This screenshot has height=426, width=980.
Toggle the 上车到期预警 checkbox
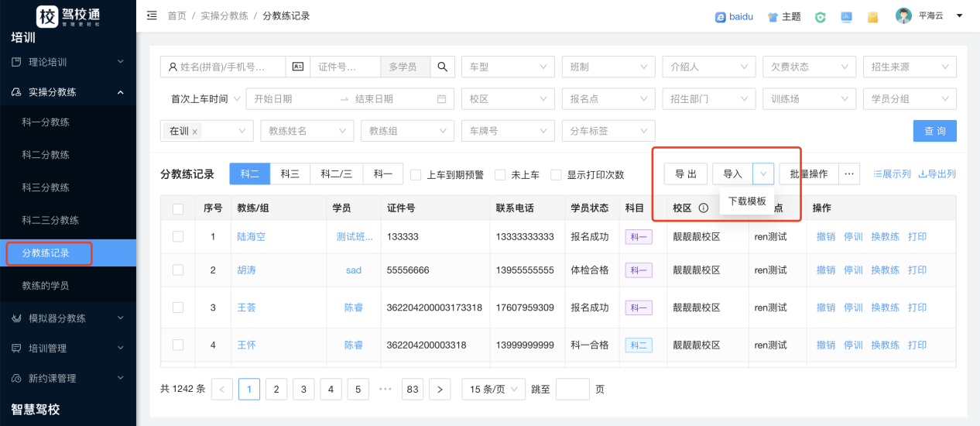click(416, 175)
